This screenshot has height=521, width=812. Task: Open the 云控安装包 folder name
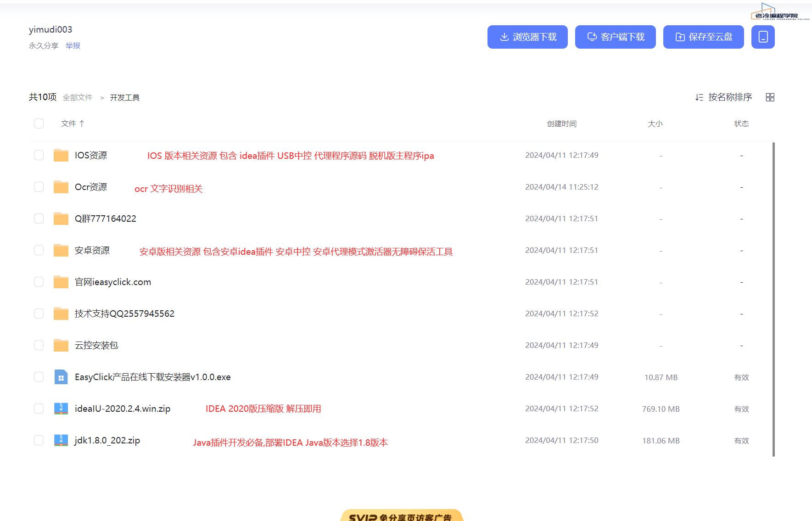pyautogui.click(x=96, y=345)
